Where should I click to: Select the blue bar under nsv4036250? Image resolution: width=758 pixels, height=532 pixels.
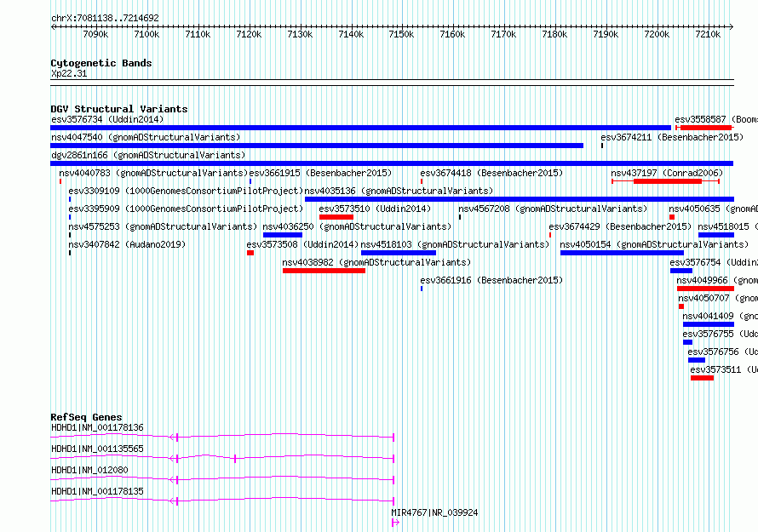[x=283, y=235]
